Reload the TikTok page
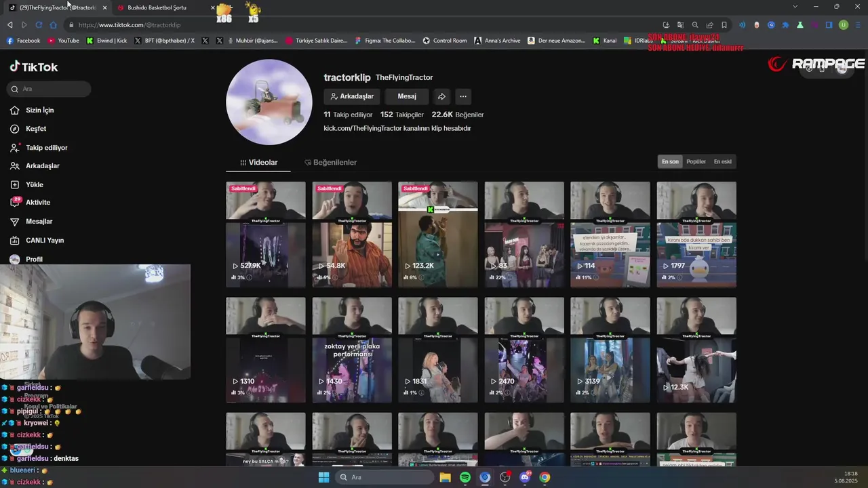 coord(39,25)
